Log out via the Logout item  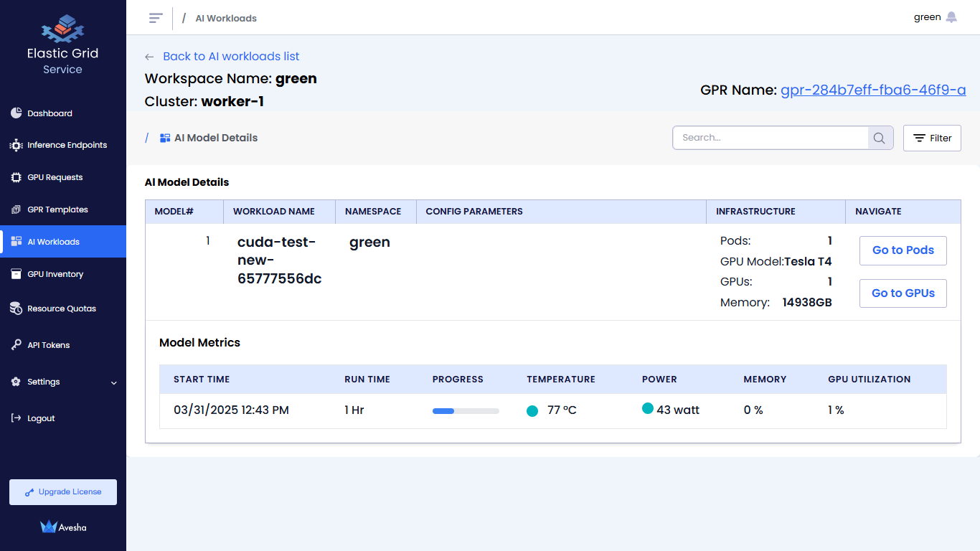41,418
